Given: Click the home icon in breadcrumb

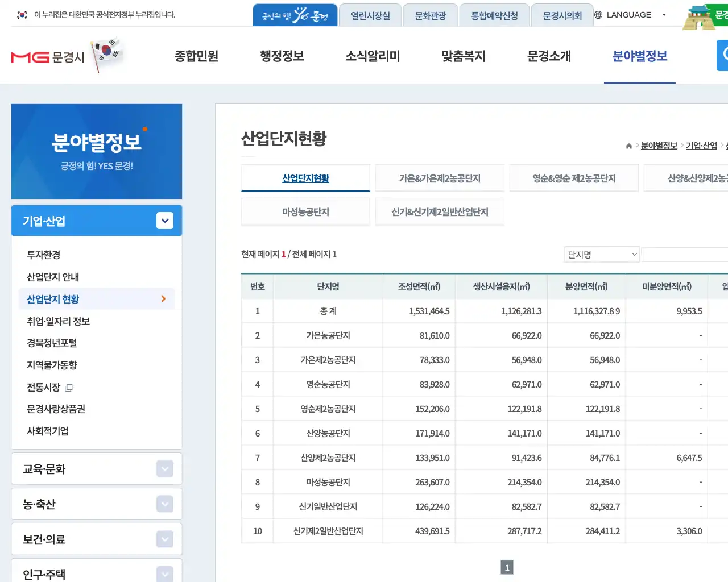Looking at the screenshot, I should click(628, 146).
